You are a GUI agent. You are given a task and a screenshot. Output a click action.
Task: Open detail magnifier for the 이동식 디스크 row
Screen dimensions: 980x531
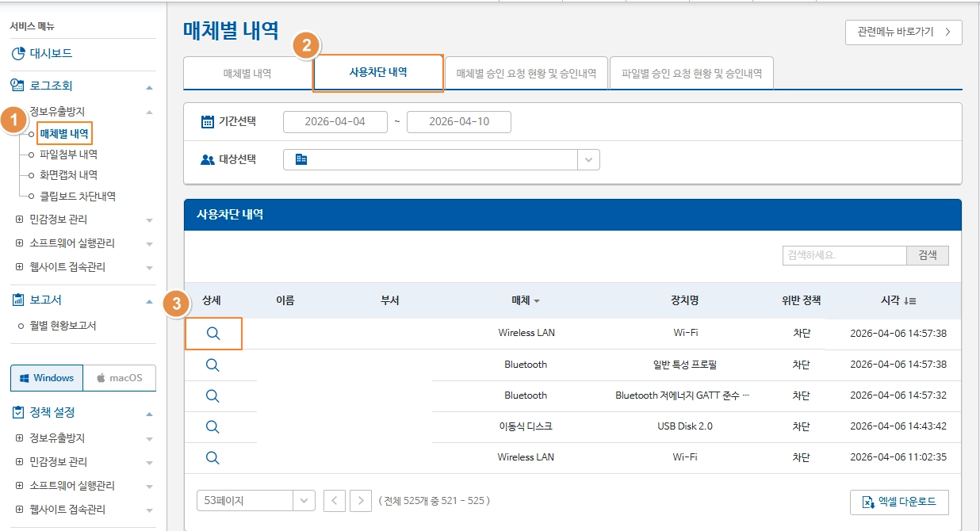[x=212, y=426]
